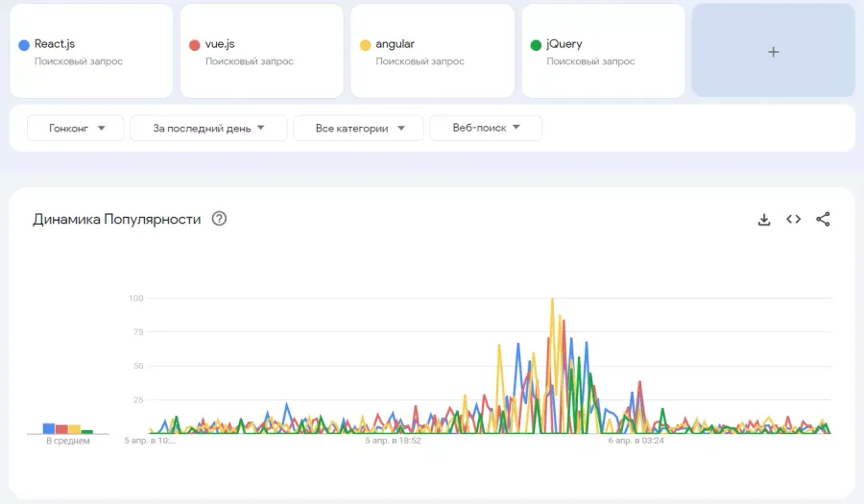Screen dimensions: 864x504
Task: Open the Веб-поиск search type dropdown
Action: click(x=486, y=128)
